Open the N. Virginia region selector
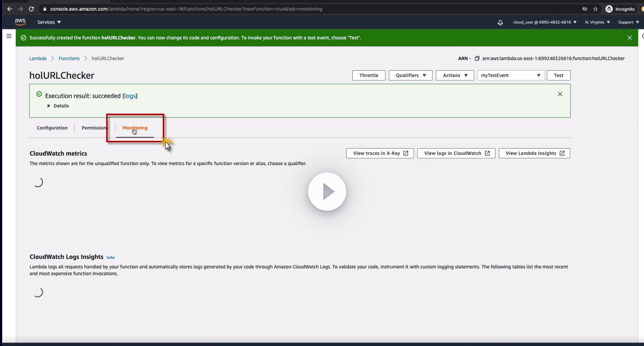The height and width of the screenshot is (346, 644). [597, 22]
